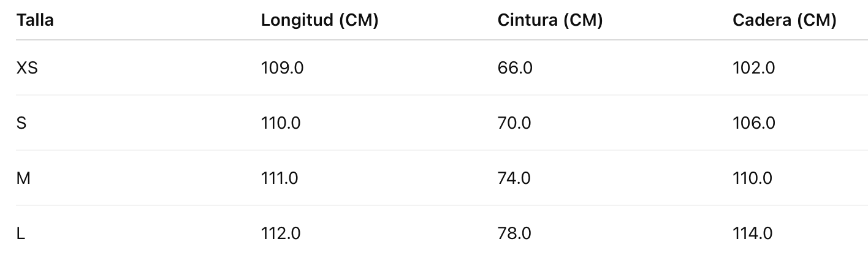Click the Cintura (CM) column header
868x266 pixels.
(550, 20)
